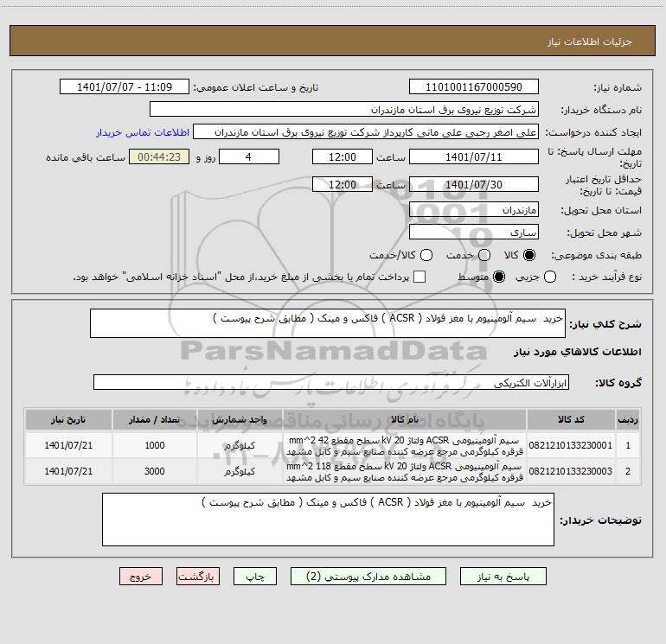
Task: Click the خروج exit button
Action: 141,577
